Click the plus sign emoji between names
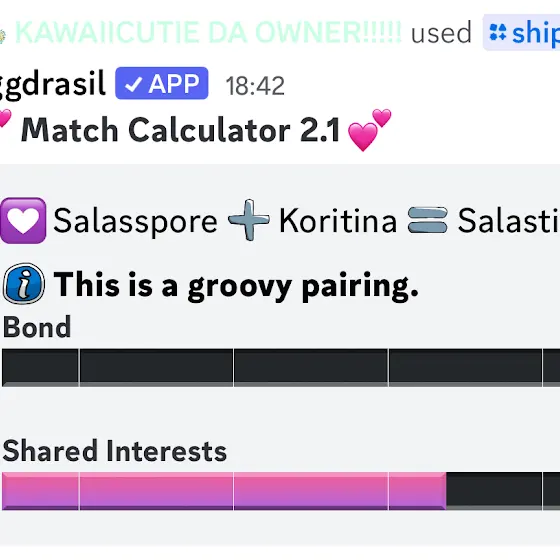 pos(249,220)
